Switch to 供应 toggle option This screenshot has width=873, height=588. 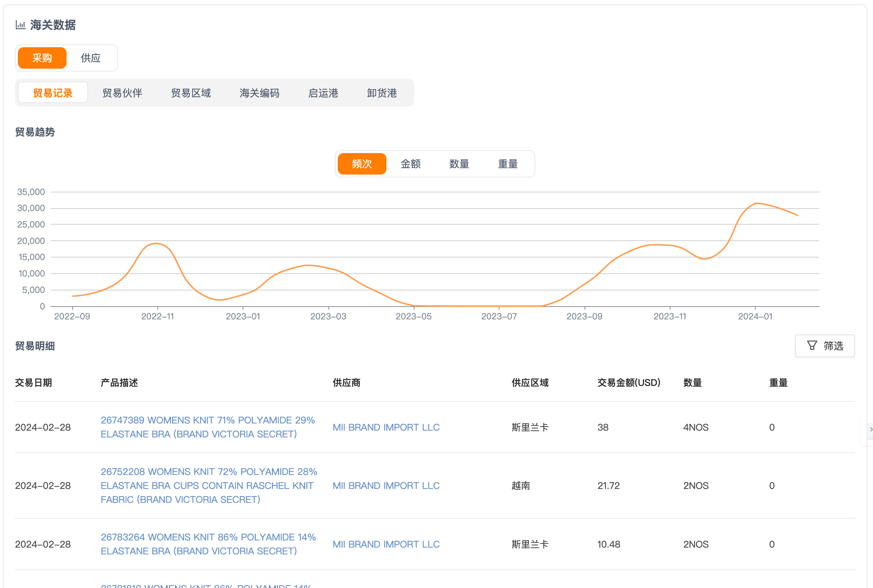pyautogui.click(x=91, y=58)
